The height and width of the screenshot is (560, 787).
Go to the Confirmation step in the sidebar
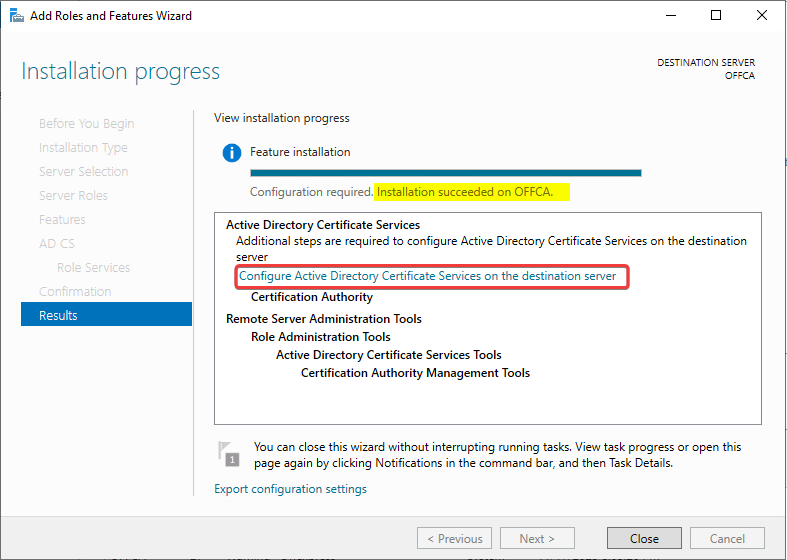tap(75, 291)
